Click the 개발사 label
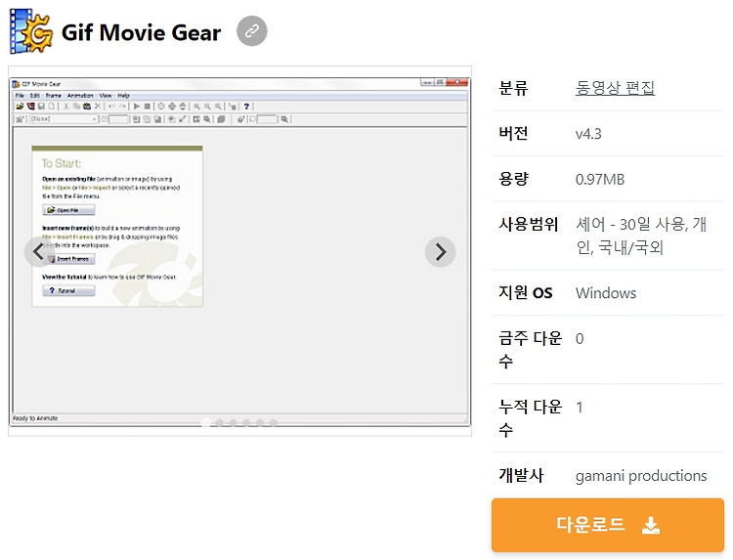Viewport: 733px width, 560px height. point(521,475)
